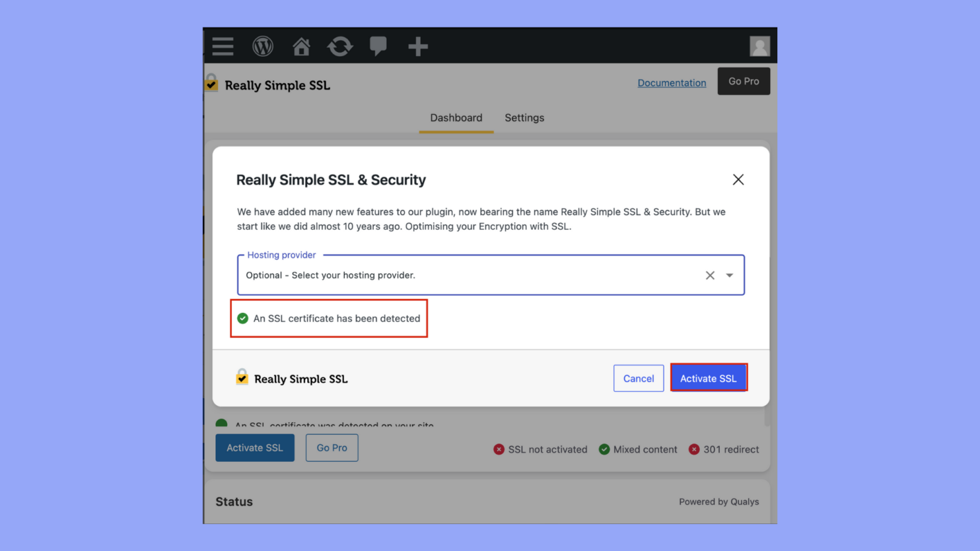Add new content with plus icon
The image size is (980, 551).
(418, 46)
